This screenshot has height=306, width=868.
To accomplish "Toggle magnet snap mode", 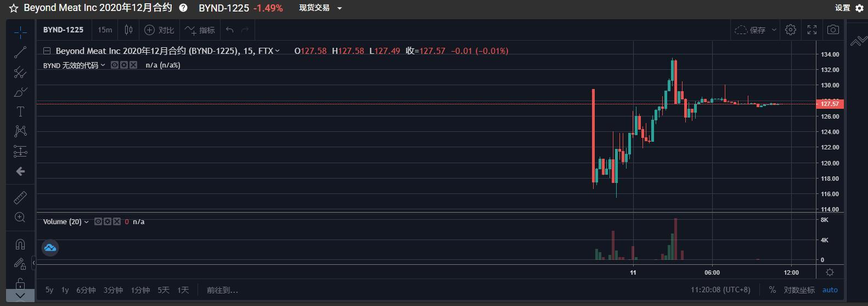I will [20, 243].
